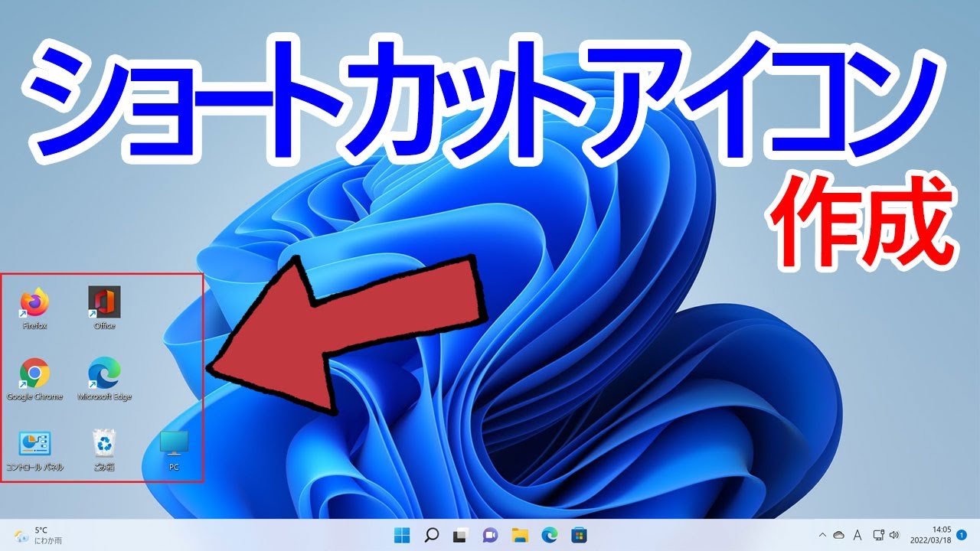Open taskbar Search

[x=431, y=537]
